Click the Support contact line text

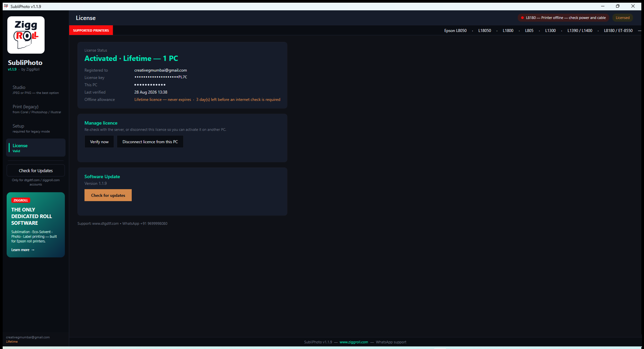pos(122,223)
